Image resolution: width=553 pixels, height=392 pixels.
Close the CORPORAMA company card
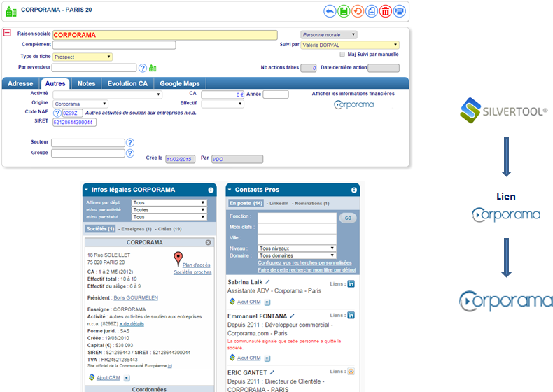208,242
